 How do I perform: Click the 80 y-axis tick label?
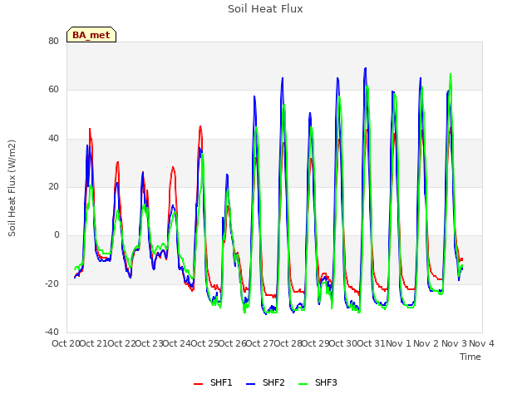click(53, 41)
